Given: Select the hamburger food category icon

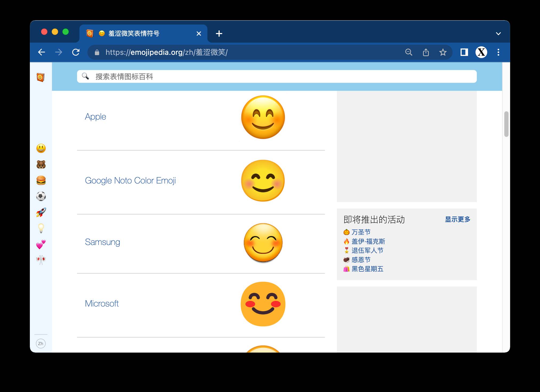Looking at the screenshot, I should pyautogui.click(x=41, y=181).
